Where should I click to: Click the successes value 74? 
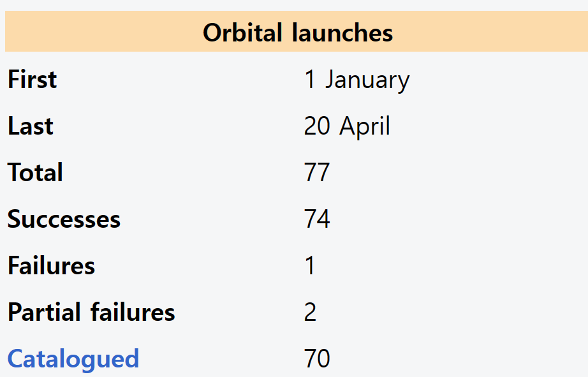pyautogui.click(x=317, y=219)
